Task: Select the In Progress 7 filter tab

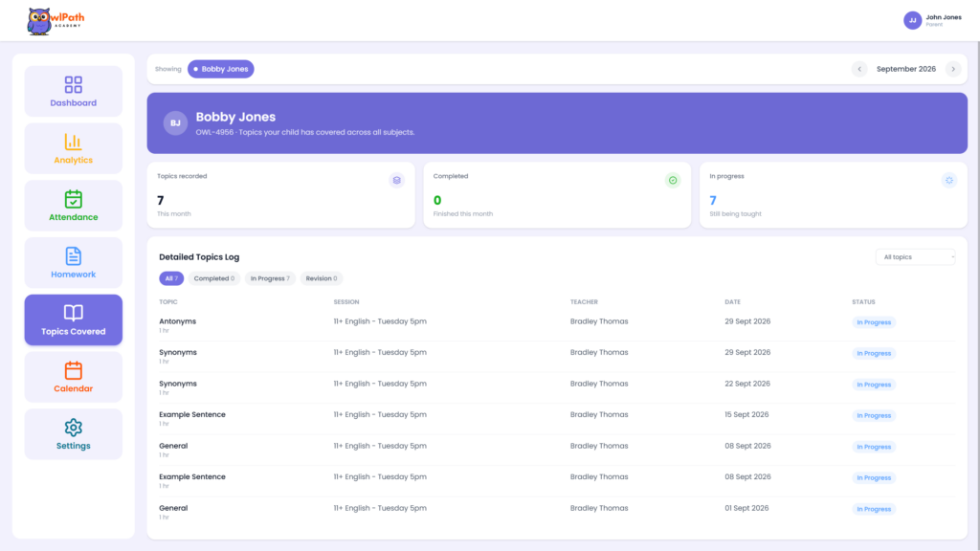Action: [x=270, y=278]
